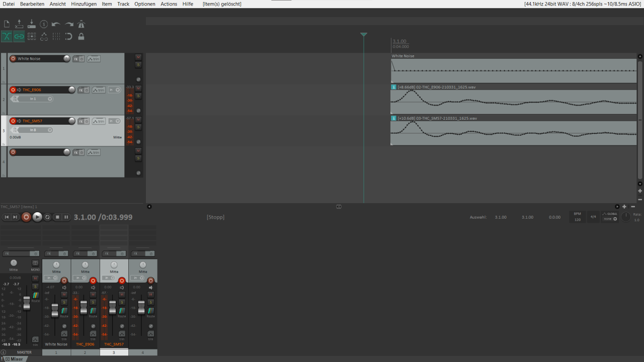Viewport: 644px width, 362px height.
Task: Open the Route button on THC_E906 mixer strip
Action: [x=93, y=312]
